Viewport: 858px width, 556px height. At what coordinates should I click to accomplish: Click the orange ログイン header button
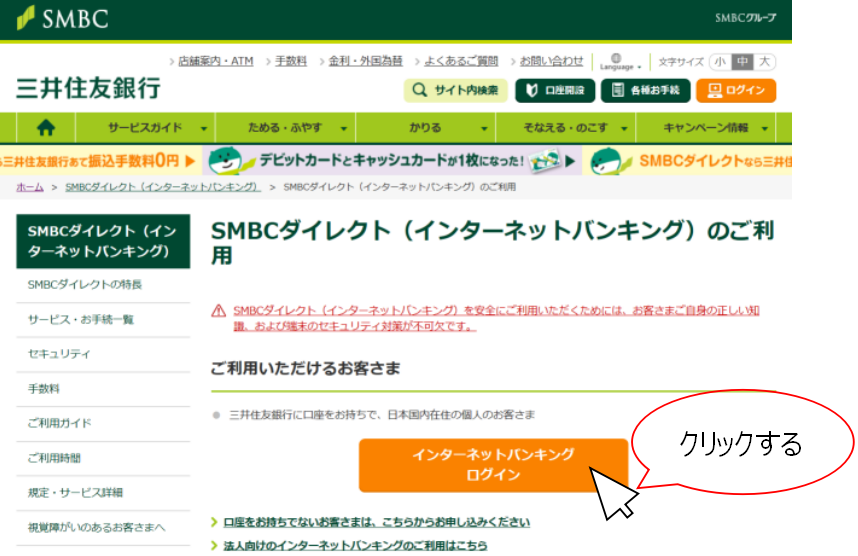pos(736,90)
